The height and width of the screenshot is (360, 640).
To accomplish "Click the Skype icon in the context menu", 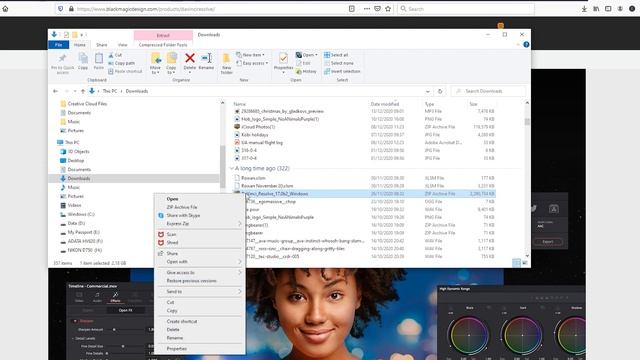I will click(161, 216).
